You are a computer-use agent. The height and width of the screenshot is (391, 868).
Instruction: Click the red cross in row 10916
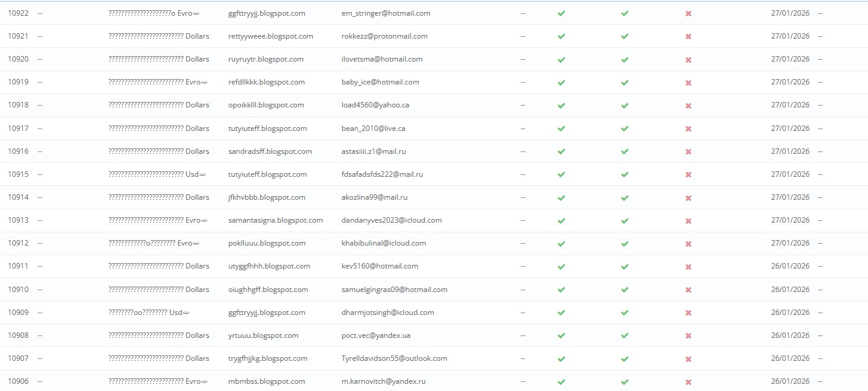click(x=688, y=151)
